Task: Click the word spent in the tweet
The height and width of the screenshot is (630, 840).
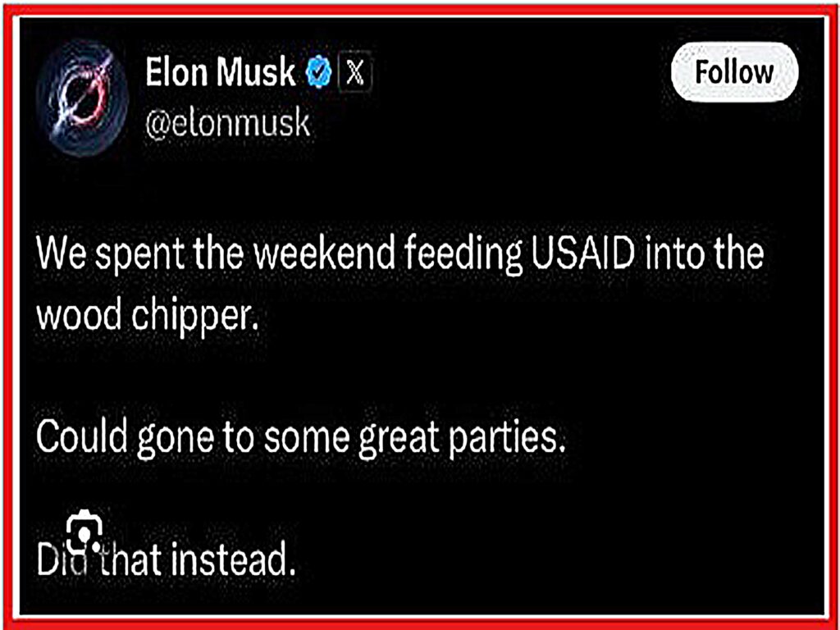Action: [x=142, y=256]
